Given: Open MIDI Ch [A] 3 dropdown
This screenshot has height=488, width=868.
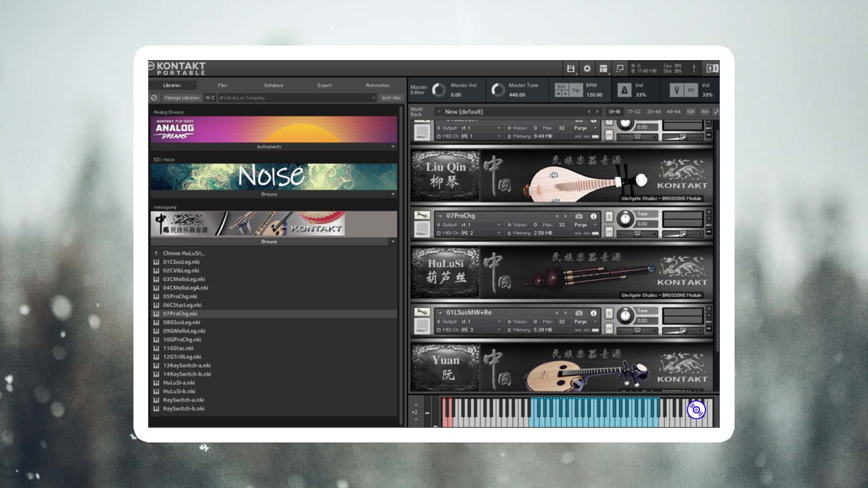Looking at the screenshot, I should (x=499, y=330).
